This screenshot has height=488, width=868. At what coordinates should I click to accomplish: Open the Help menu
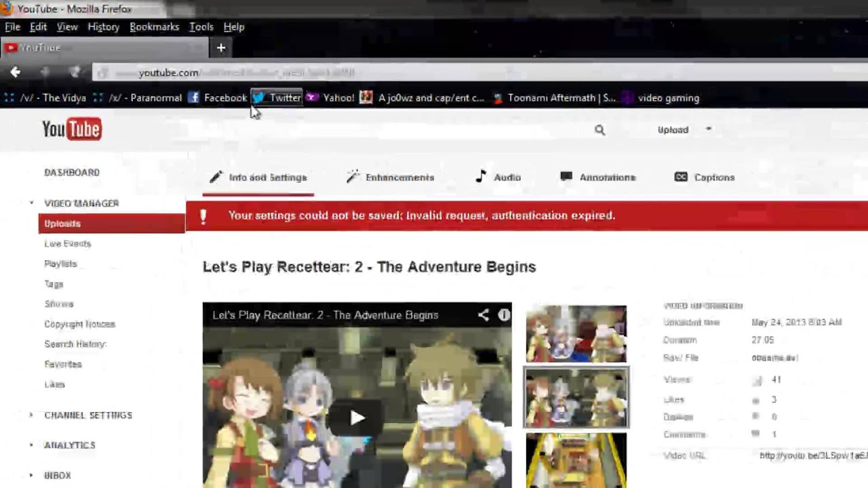(x=234, y=27)
